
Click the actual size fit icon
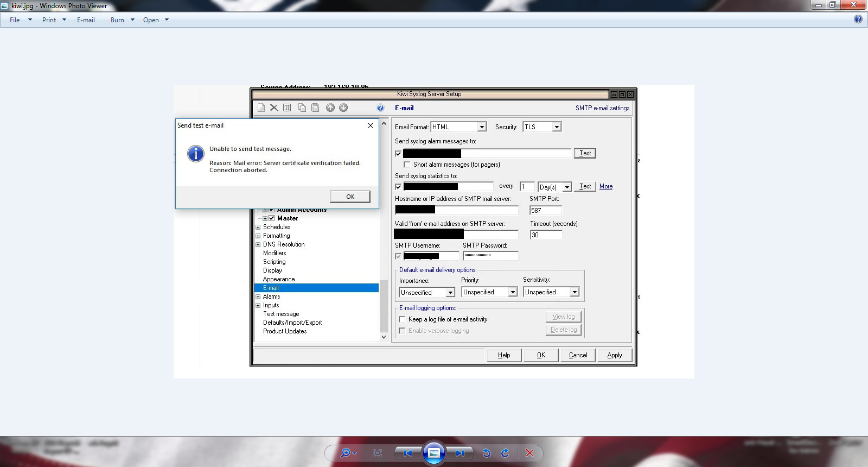(378, 453)
